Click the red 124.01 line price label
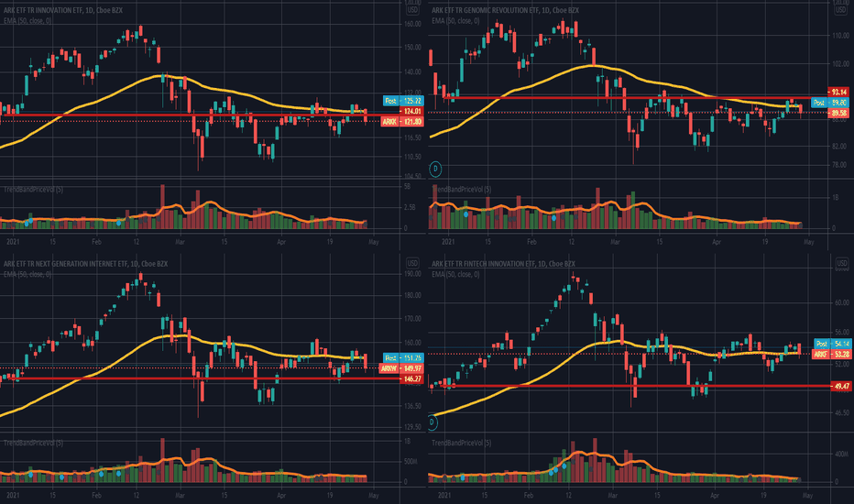The width and height of the screenshot is (854, 504). (411, 111)
